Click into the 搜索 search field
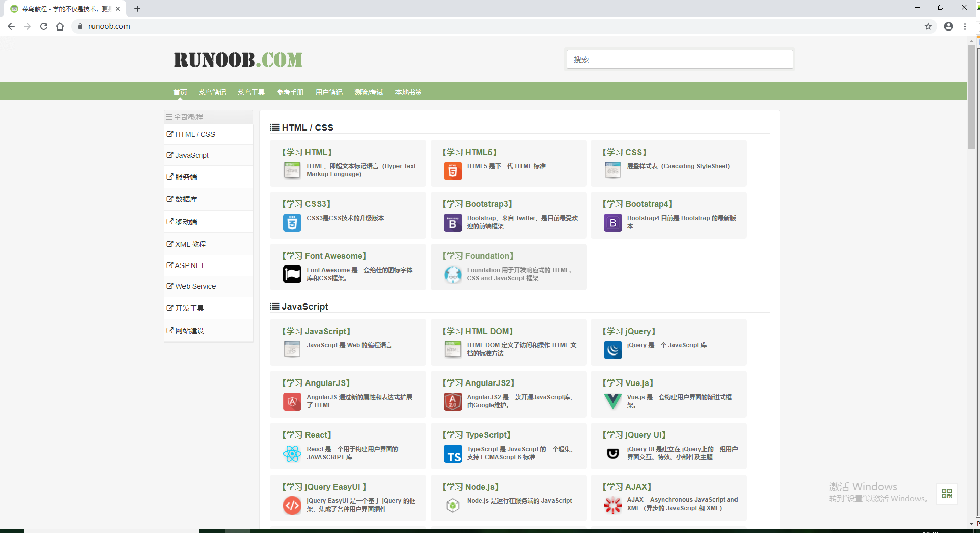The width and height of the screenshot is (980, 533). tap(680, 60)
